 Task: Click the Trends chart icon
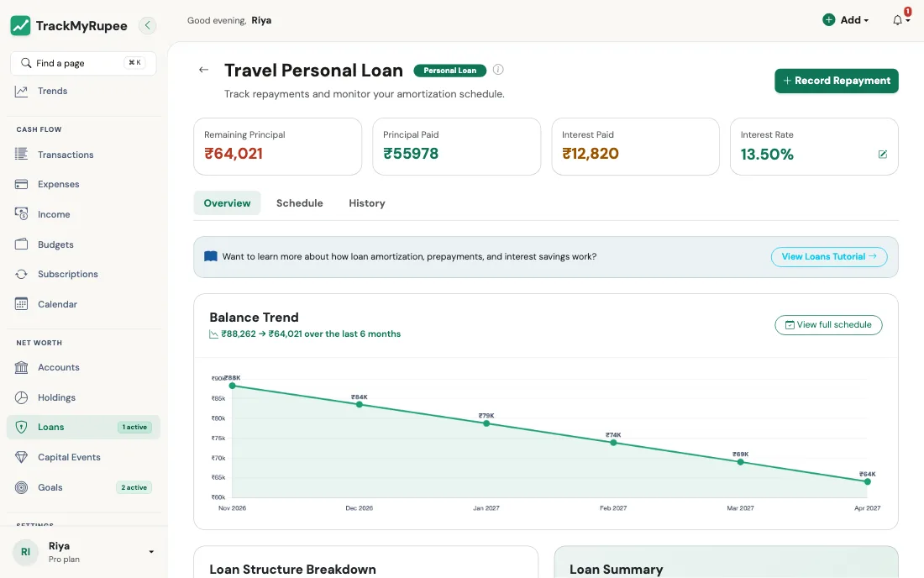(21, 91)
